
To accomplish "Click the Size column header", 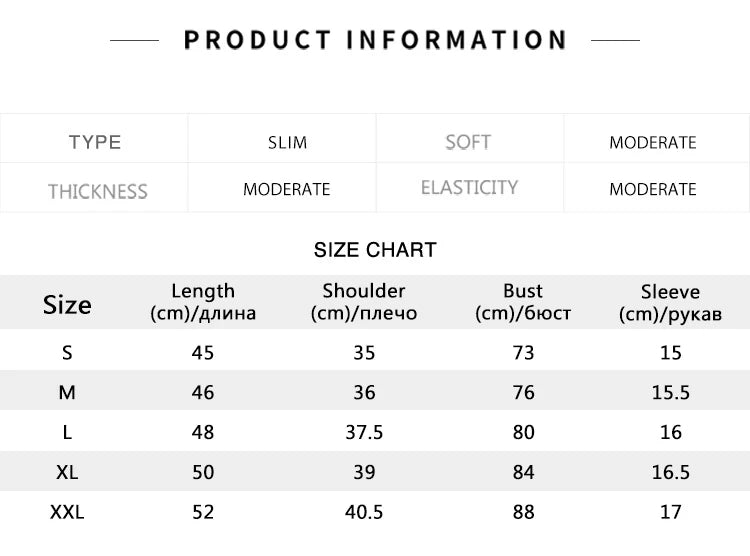I will pos(67,304).
